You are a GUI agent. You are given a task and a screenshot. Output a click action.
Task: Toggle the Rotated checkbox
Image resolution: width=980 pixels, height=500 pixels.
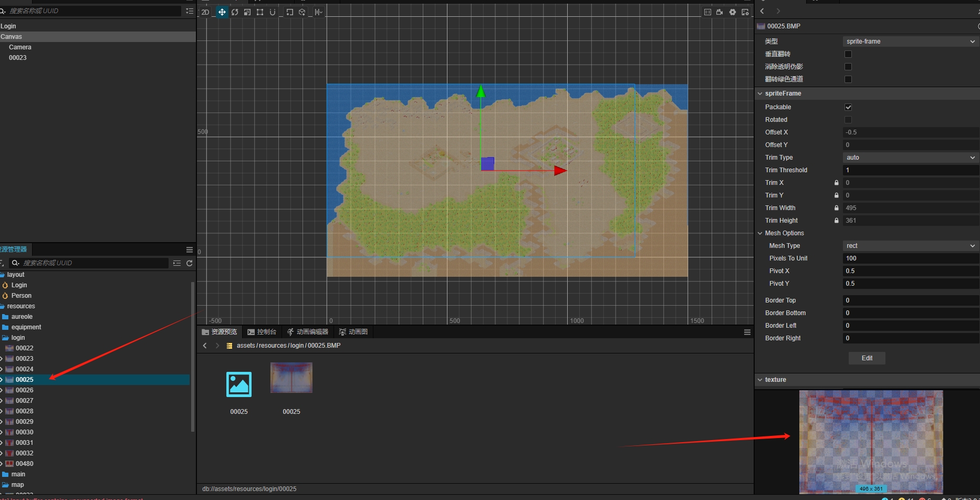848,120
